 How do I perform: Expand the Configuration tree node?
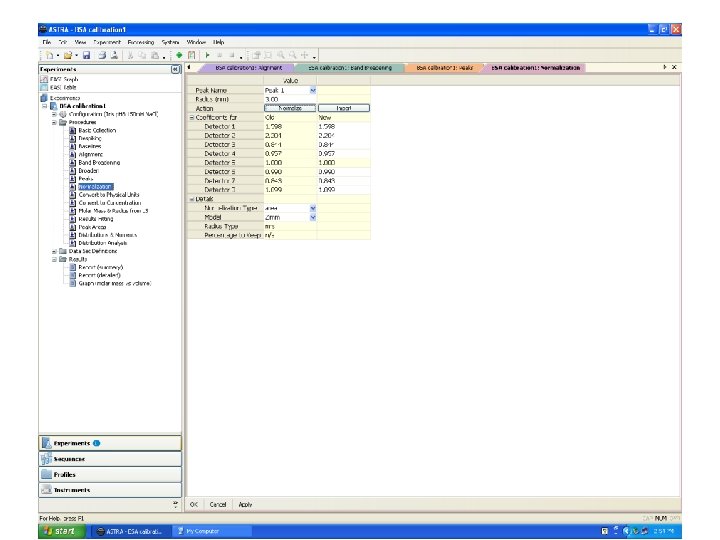pyautogui.click(x=54, y=114)
